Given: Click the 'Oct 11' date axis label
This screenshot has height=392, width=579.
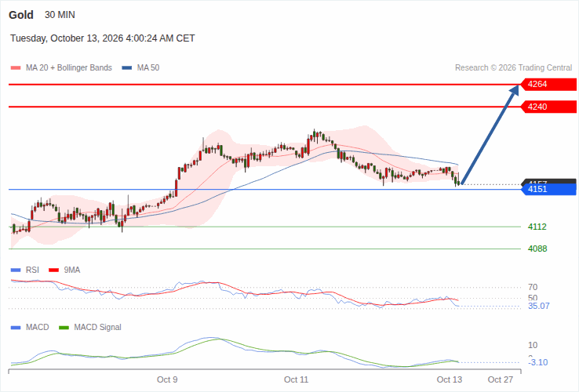Looking at the screenshot, I should coord(296,379).
